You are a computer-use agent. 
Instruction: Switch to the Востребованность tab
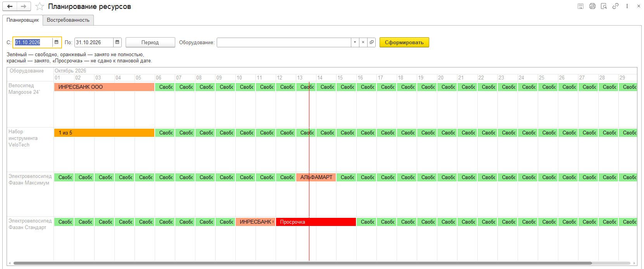coord(68,20)
